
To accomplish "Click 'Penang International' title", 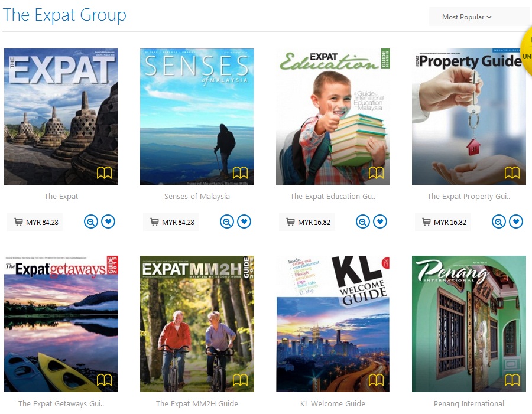I will [x=469, y=403].
